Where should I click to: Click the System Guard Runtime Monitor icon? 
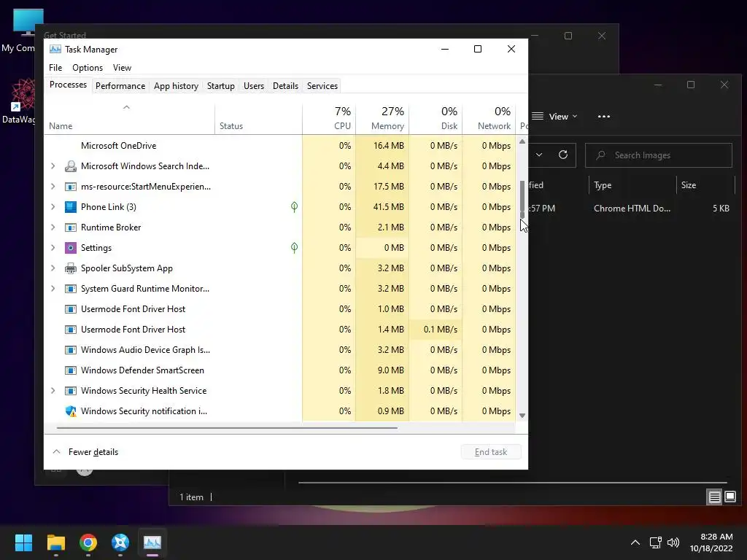[x=71, y=289]
